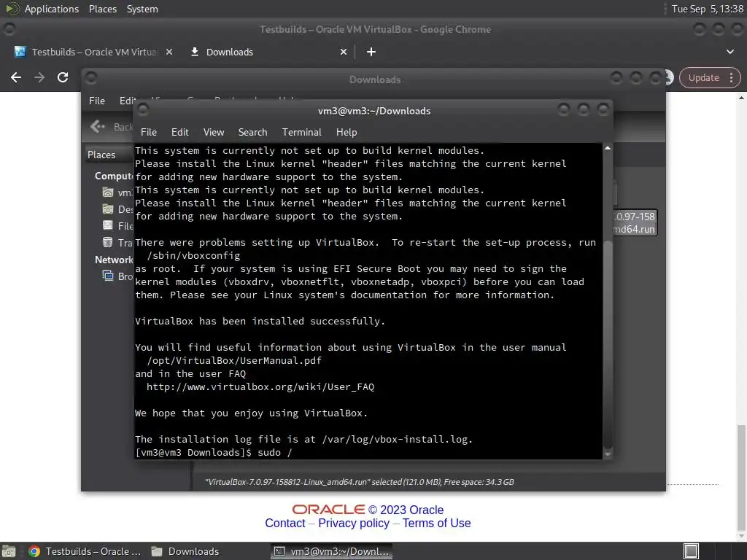
Task: Expand Chrome tab search chevron
Action: point(729,52)
